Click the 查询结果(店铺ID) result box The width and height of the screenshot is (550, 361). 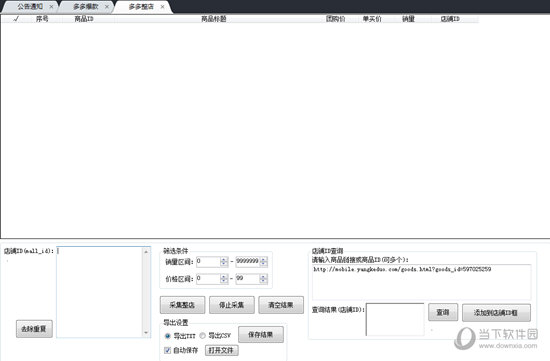395,319
